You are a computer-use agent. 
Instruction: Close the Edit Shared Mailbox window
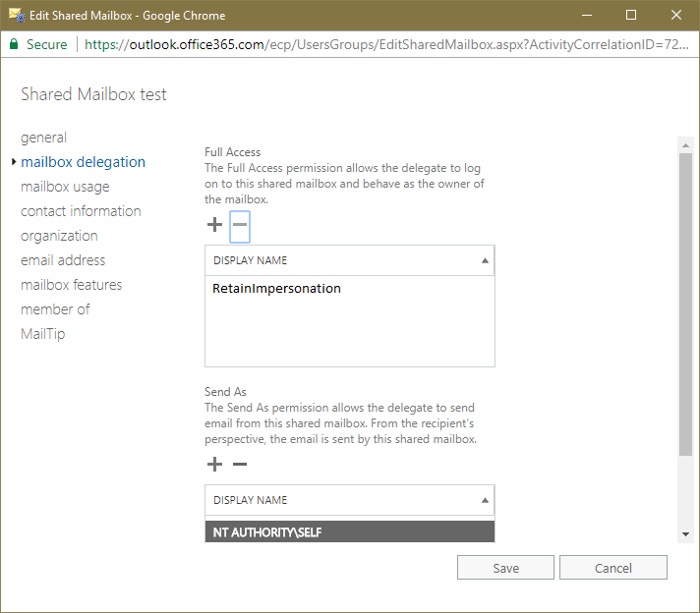point(676,15)
